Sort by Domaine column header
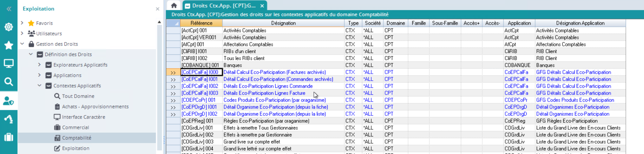The height and width of the screenshot is (154, 644). coord(396,23)
